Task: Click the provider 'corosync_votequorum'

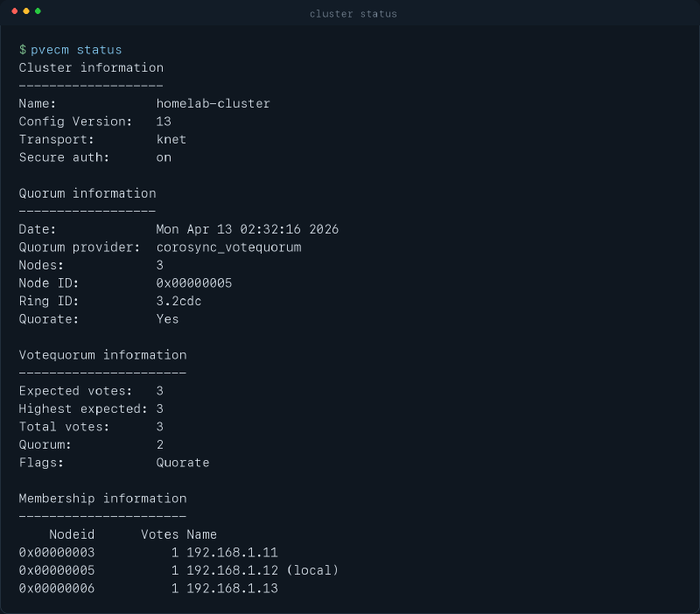Action: pyautogui.click(x=228, y=248)
